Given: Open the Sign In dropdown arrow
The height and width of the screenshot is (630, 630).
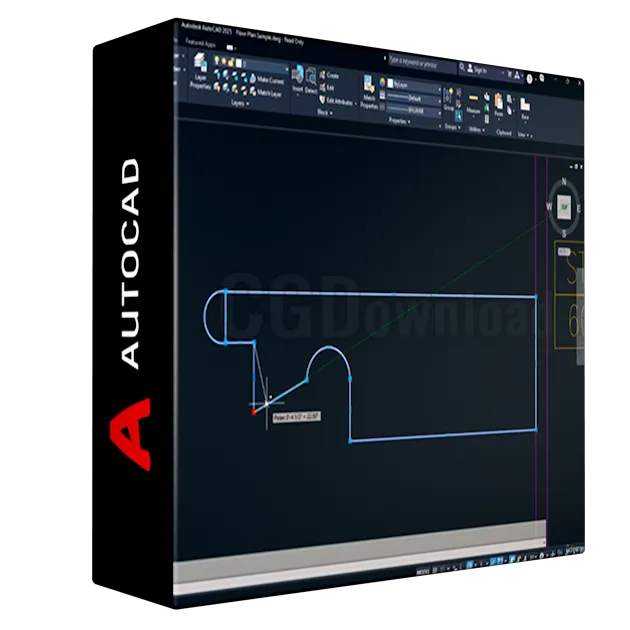Looking at the screenshot, I should click(x=503, y=73).
